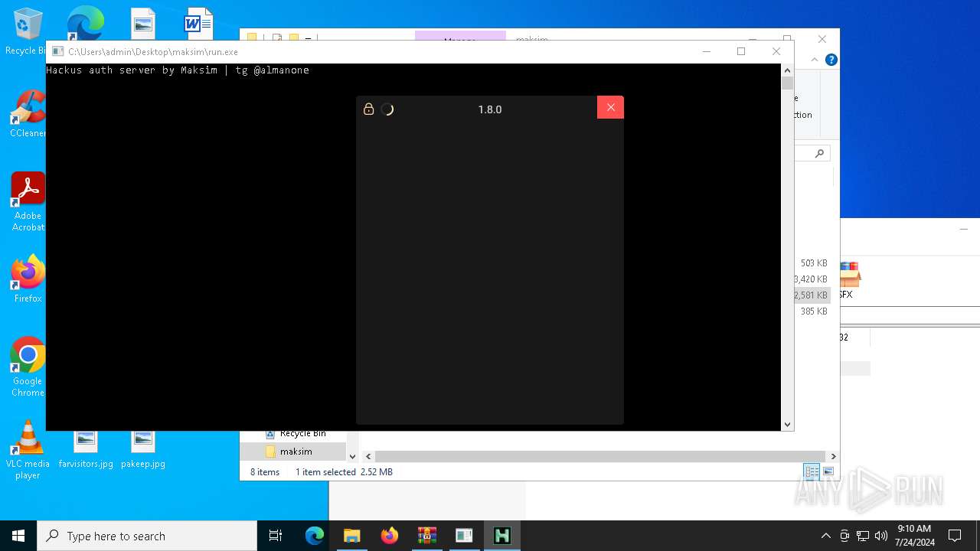This screenshot has height=551, width=980.
Task: Select the farvisitors.jpg desktop file
Action: pos(86,449)
